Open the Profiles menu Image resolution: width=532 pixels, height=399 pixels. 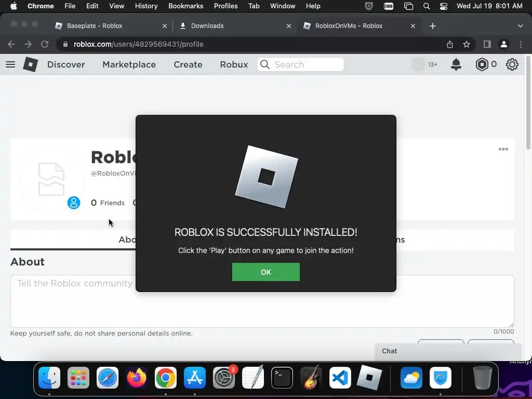point(225,6)
